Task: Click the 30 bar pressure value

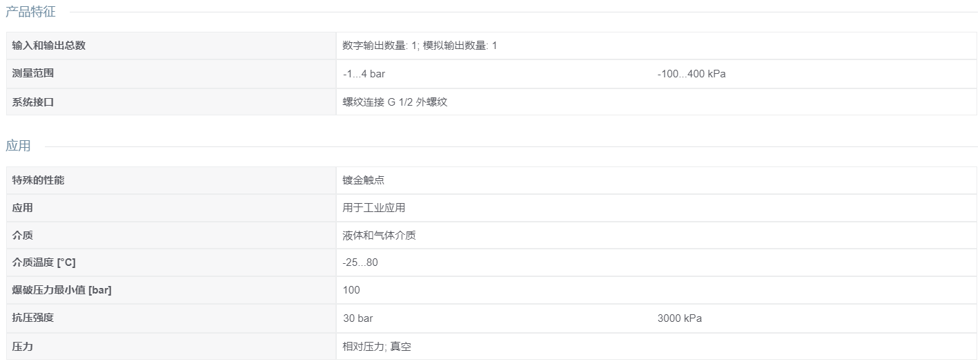Action: click(358, 318)
